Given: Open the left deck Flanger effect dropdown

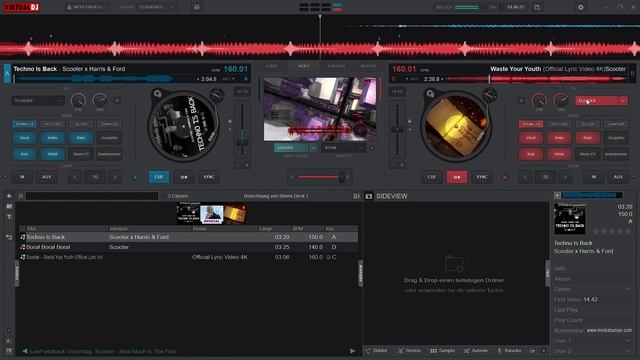Looking at the screenshot, I should click(38, 100).
